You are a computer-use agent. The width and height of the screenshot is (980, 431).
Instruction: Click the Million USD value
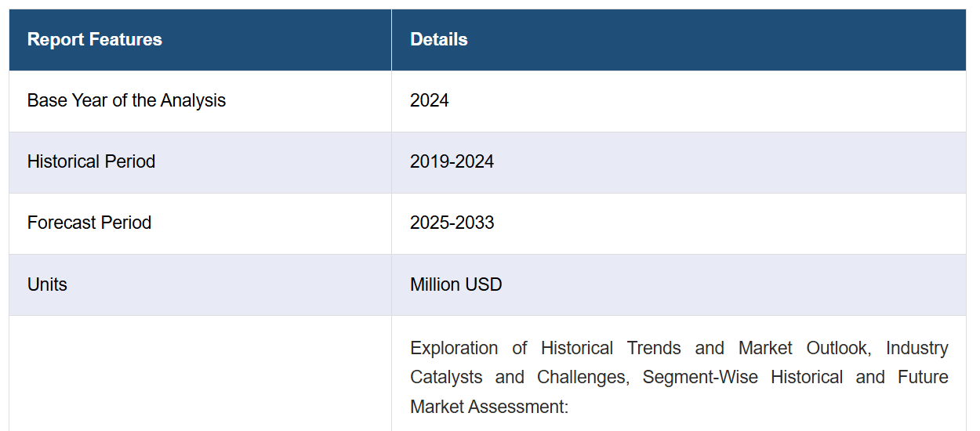[456, 284]
